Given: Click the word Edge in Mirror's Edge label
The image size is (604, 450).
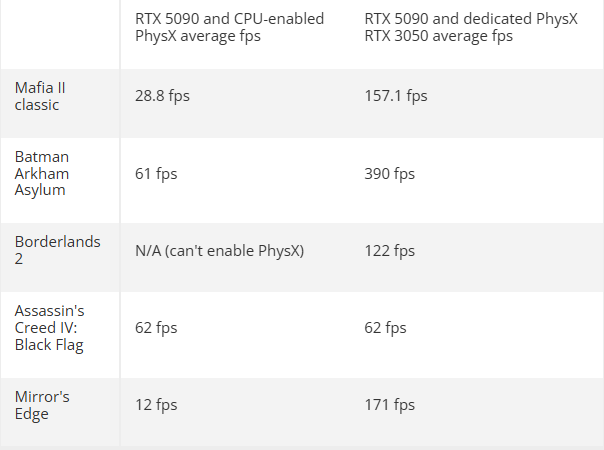Looking at the screenshot, I should click(32, 414).
